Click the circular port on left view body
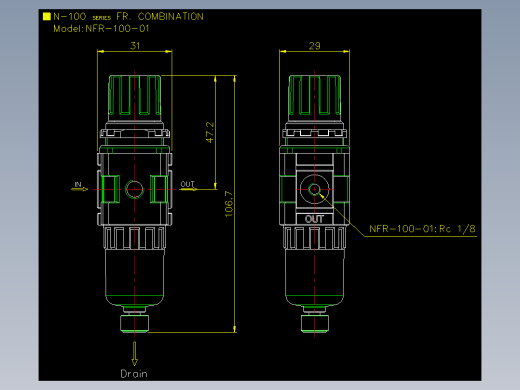 (x=134, y=189)
